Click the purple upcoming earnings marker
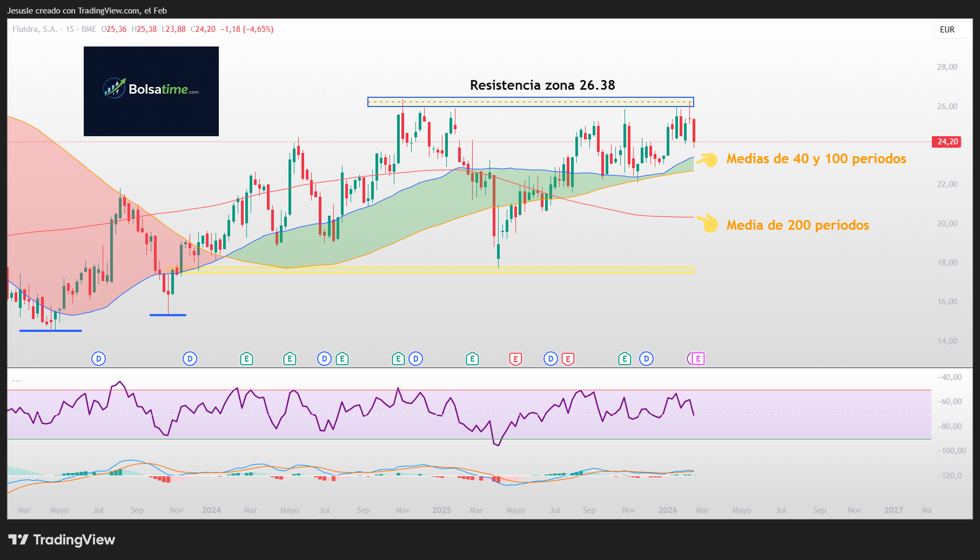 pos(697,358)
